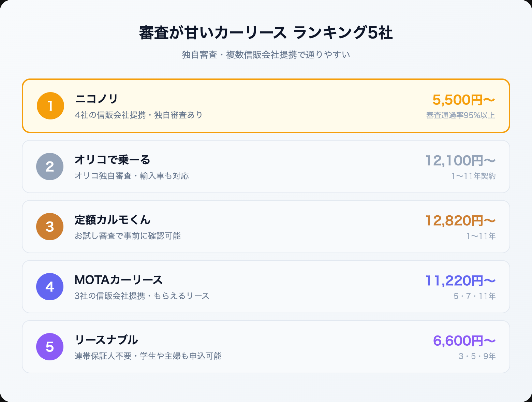Click the 6,600円〜 price
This screenshot has height=402, width=532.
tap(464, 341)
